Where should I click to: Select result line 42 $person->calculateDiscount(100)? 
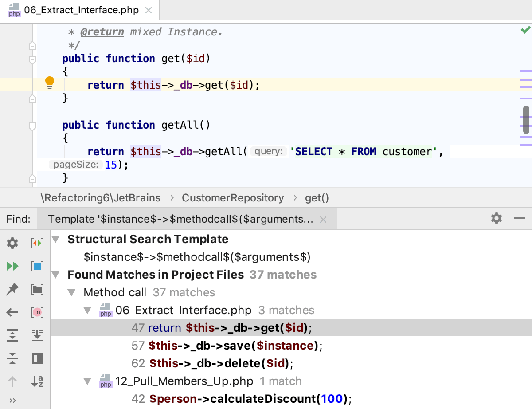pyautogui.click(x=291, y=399)
